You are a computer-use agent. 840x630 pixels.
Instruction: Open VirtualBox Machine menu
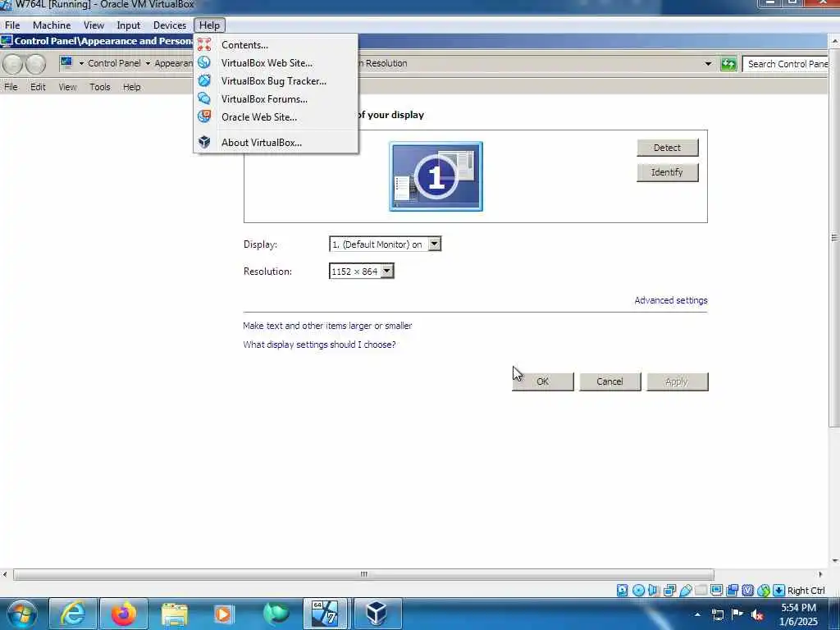52,25
